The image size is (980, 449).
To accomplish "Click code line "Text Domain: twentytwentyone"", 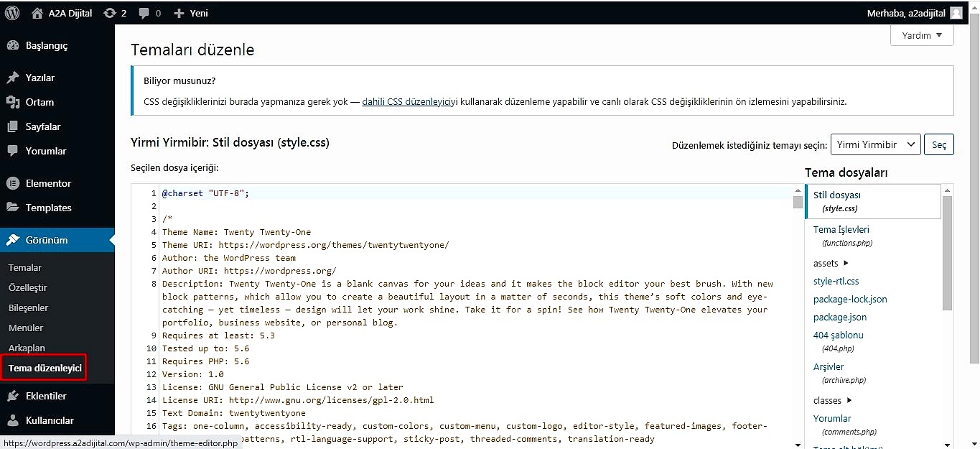I will click(x=234, y=413).
